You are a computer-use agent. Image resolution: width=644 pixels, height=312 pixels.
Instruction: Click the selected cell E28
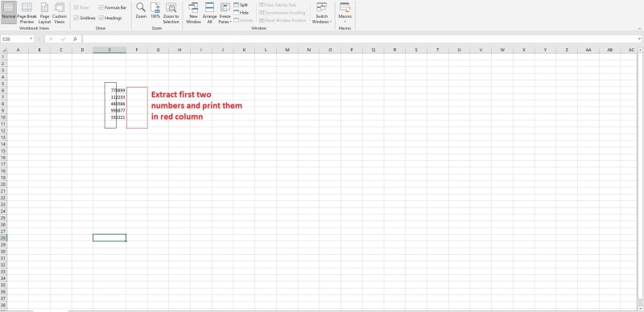(109, 238)
